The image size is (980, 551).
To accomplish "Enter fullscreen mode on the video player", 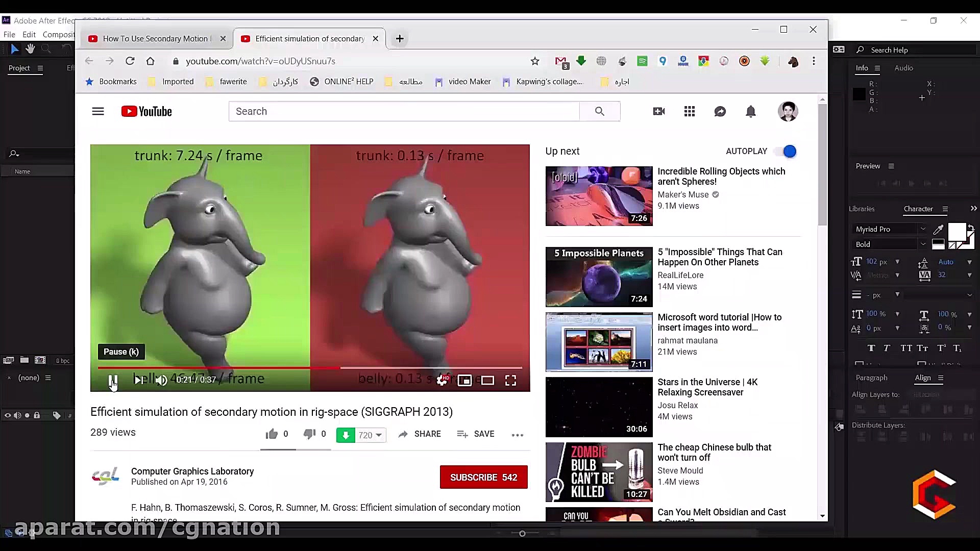I will tap(510, 380).
